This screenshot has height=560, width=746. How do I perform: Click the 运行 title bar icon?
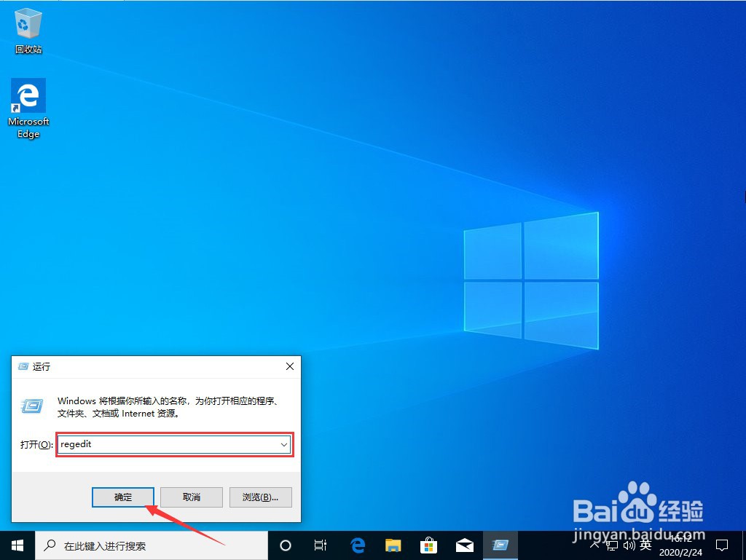(23, 366)
